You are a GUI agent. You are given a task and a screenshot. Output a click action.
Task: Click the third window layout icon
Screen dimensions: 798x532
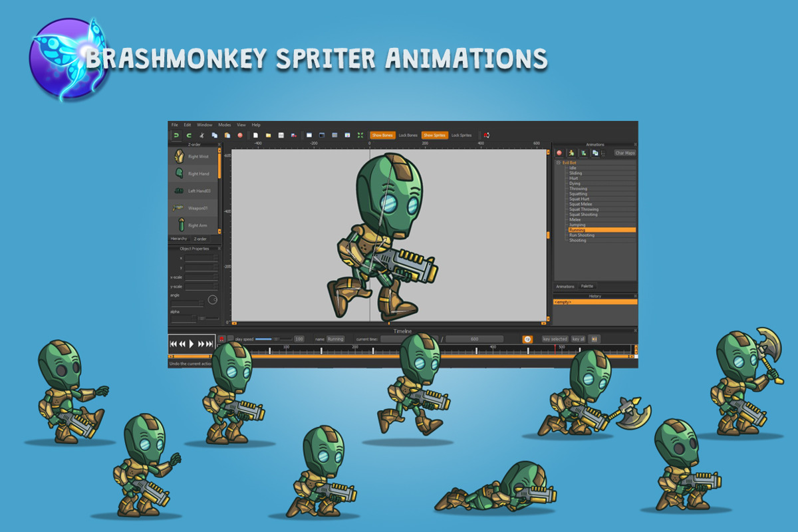tap(334, 135)
